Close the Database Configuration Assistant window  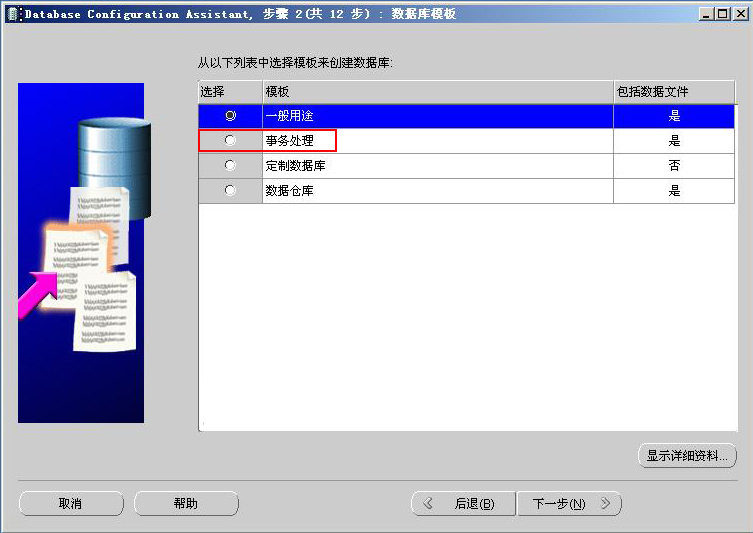(x=740, y=13)
